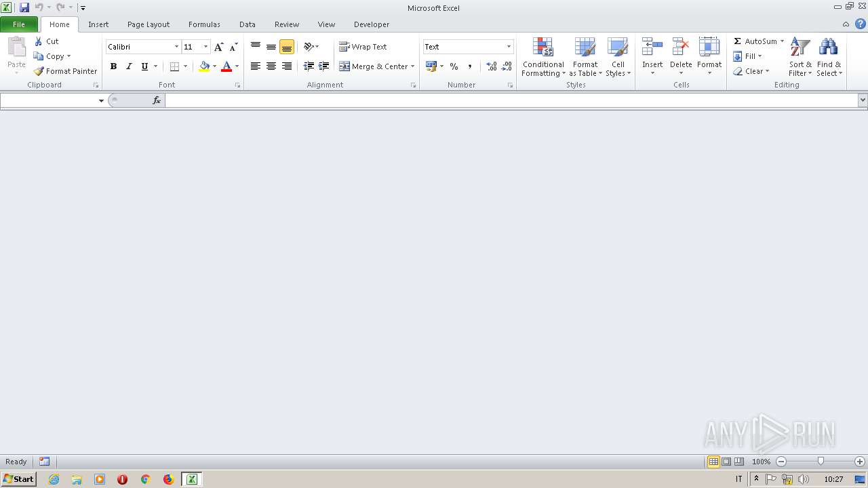
Task: Open the File tab
Action: click(x=19, y=24)
